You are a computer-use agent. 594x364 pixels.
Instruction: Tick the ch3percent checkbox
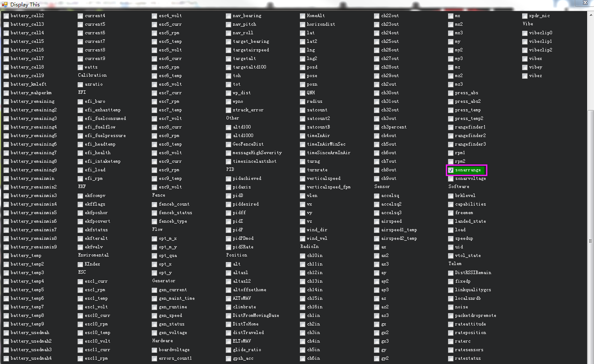377,127
